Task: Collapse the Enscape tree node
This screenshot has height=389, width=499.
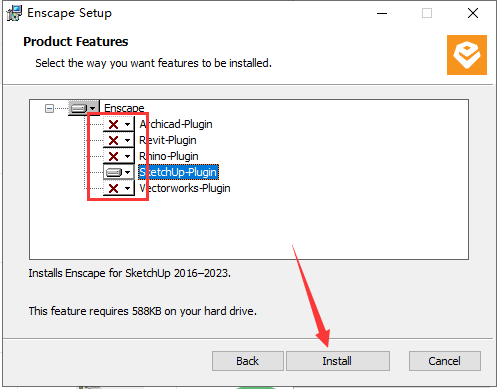Action: click(x=49, y=108)
